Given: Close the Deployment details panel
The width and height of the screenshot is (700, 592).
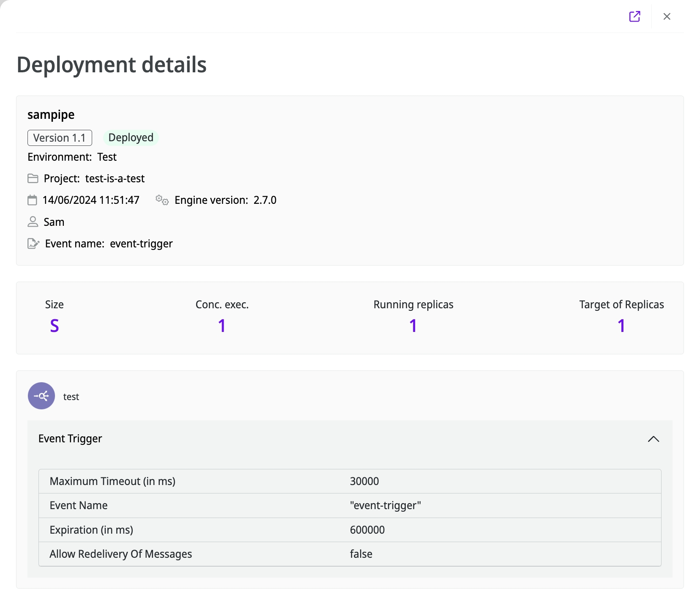Looking at the screenshot, I should click(x=667, y=16).
